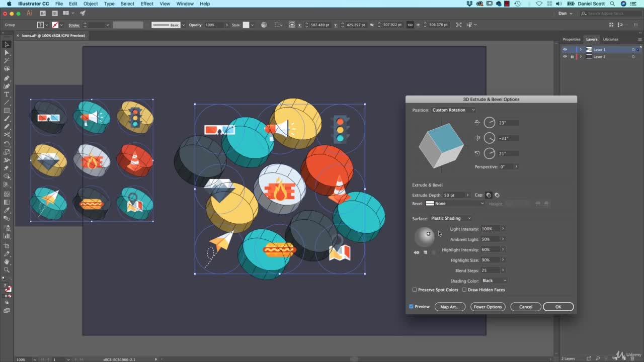
Task: Click Opacity label in control bar
Action: (x=196, y=25)
